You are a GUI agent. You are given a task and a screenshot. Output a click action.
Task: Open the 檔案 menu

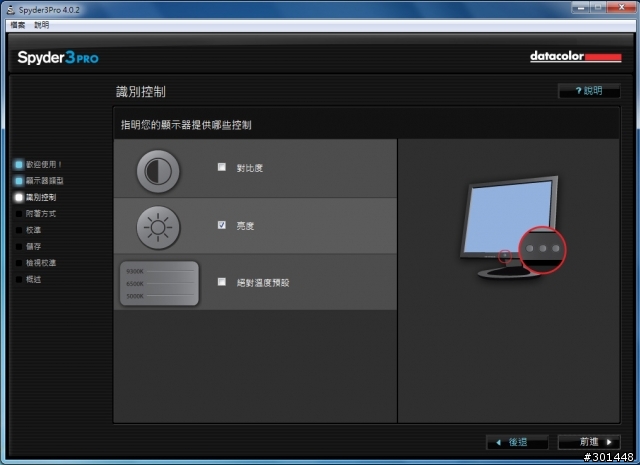pyautogui.click(x=18, y=25)
